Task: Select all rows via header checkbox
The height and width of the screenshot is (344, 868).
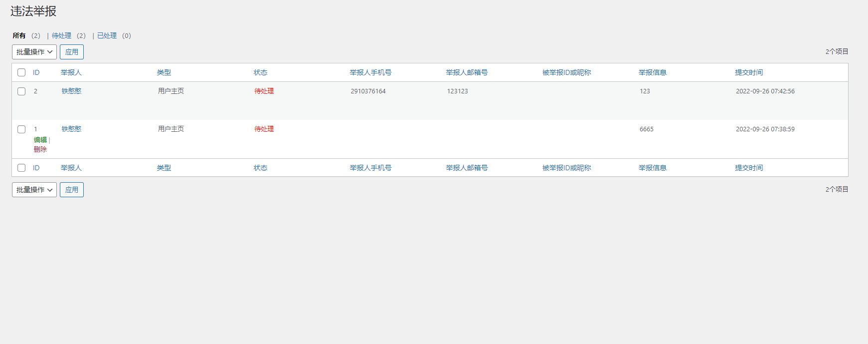Action: [21, 72]
